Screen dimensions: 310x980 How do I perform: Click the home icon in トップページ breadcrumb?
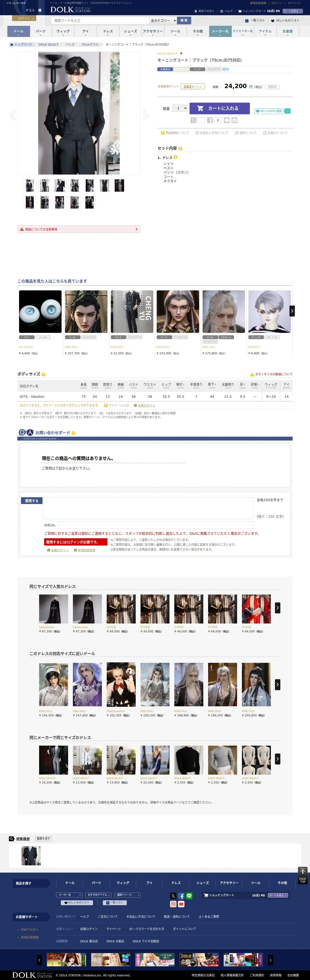[12, 44]
